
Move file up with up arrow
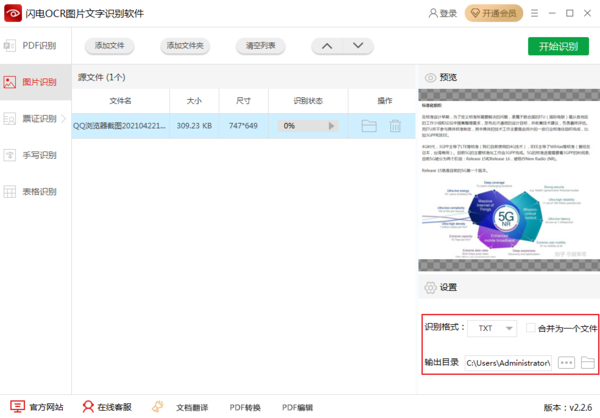(x=326, y=46)
